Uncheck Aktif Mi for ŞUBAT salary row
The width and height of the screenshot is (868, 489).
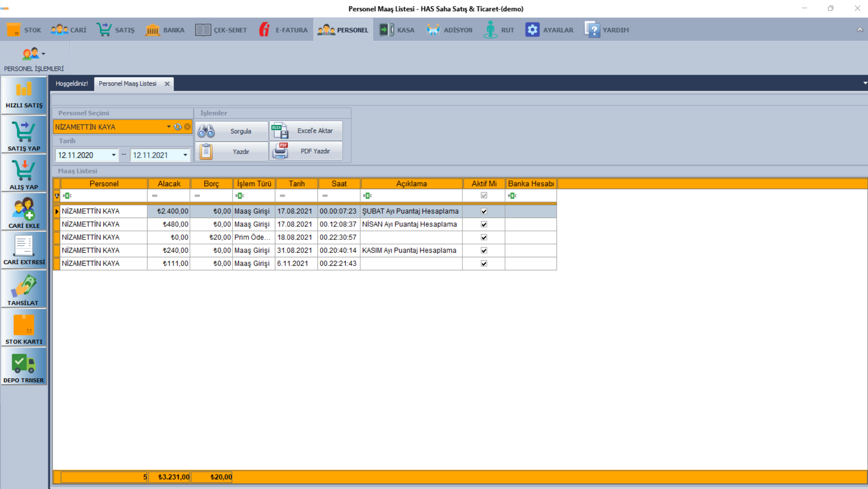(x=484, y=211)
